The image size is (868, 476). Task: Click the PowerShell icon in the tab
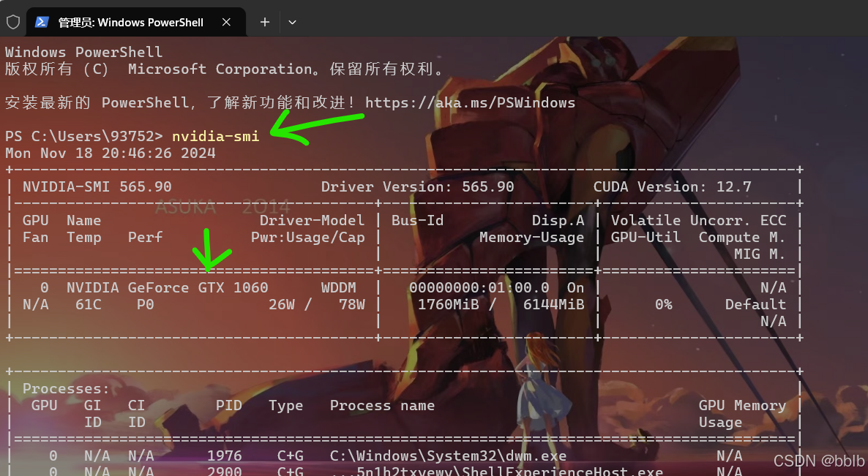[x=42, y=22]
